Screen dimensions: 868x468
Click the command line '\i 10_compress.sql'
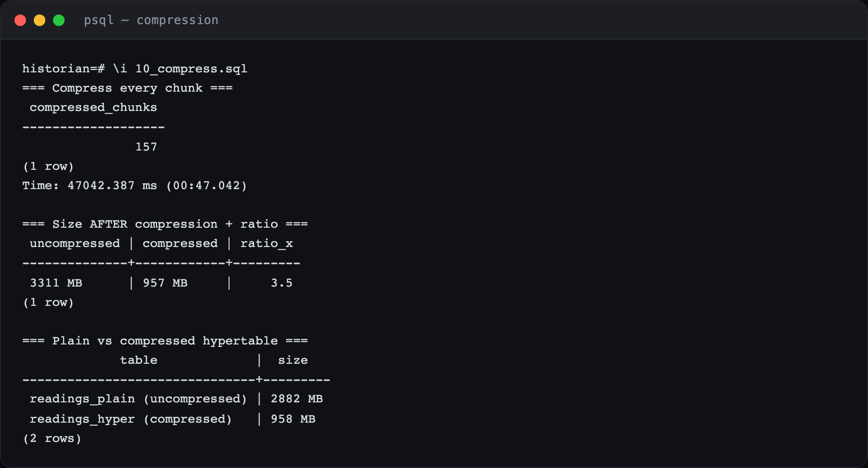pyautogui.click(x=180, y=69)
